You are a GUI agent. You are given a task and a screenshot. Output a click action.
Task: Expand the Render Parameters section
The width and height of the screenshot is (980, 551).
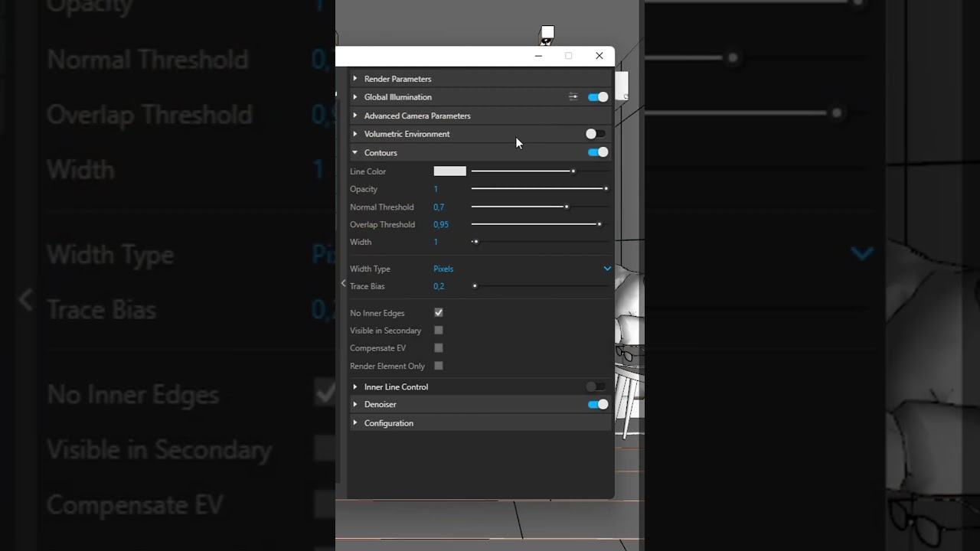pos(481,79)
